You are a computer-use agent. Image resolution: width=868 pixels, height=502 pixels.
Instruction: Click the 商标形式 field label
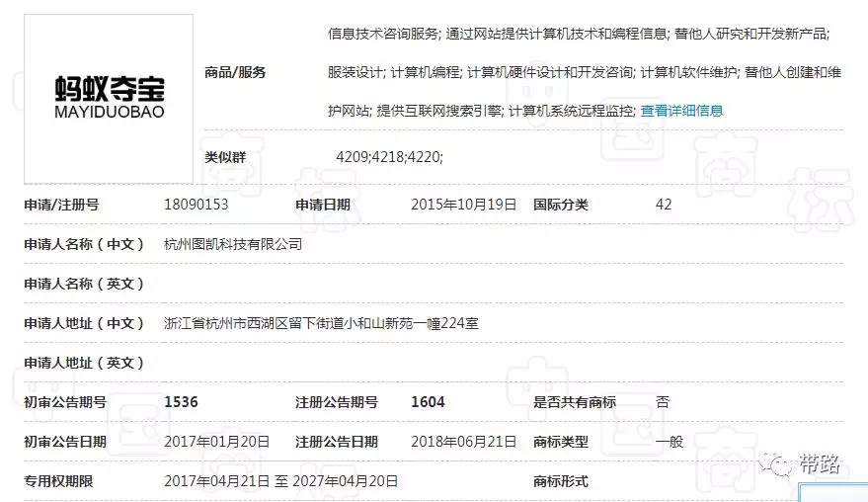[x=560, y=481]
